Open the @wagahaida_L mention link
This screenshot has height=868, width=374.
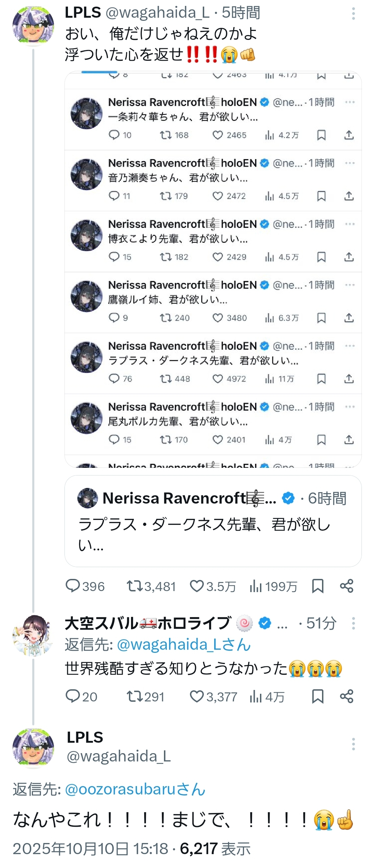(x=184, y=644)
